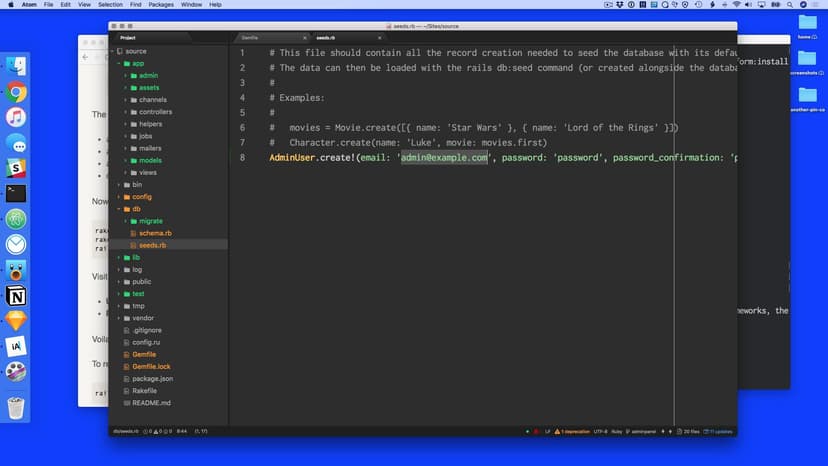Expand the migrate folder under db
The image size is (828, 466).
151,221
